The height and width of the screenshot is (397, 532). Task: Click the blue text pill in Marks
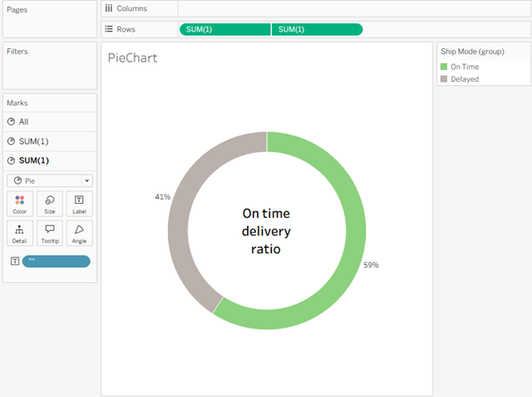pos(56,261)
